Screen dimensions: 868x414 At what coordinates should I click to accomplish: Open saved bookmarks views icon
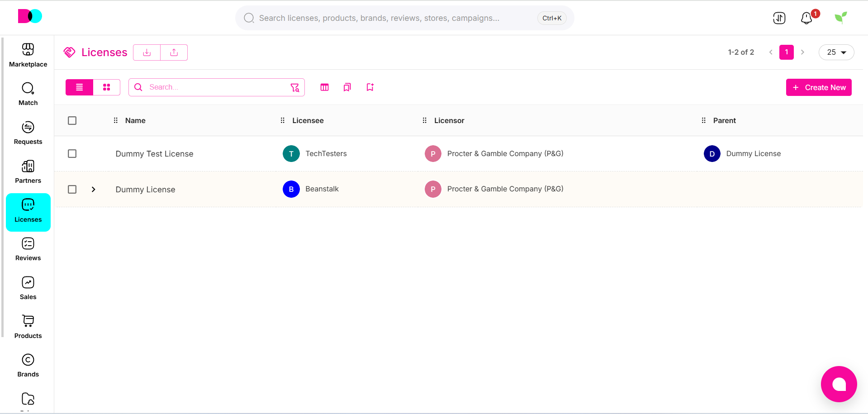tap(347, 87)
